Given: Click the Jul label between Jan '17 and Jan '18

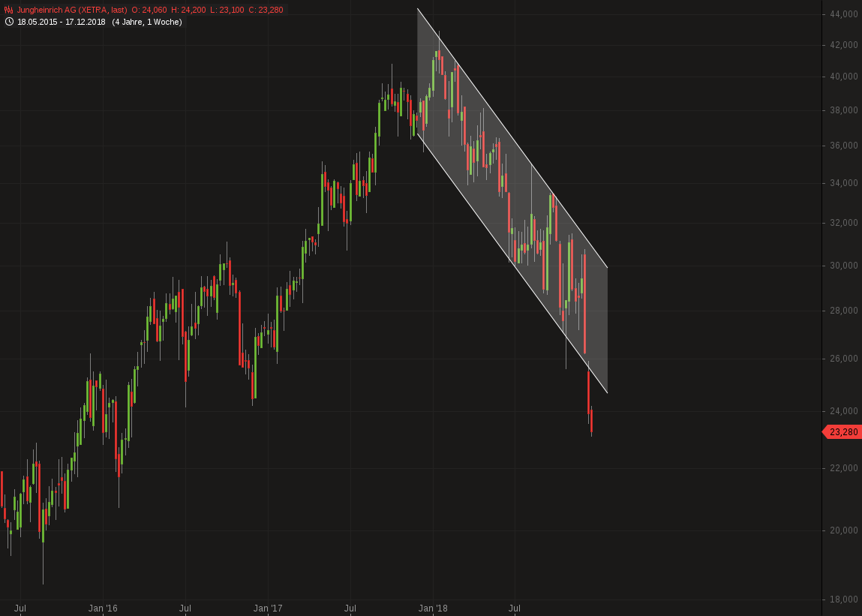Looking at the screenshot, I should pos(350,608).
